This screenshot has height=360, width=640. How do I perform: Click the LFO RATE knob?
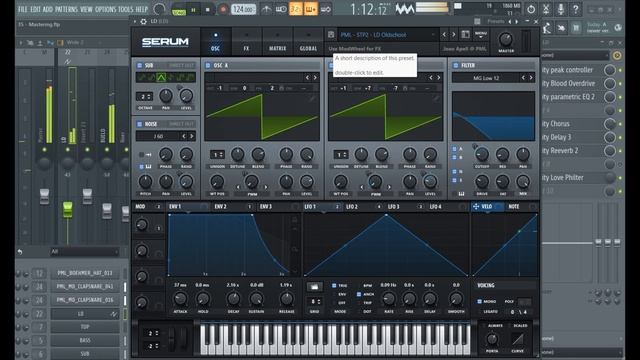click(x=389, y=299)
